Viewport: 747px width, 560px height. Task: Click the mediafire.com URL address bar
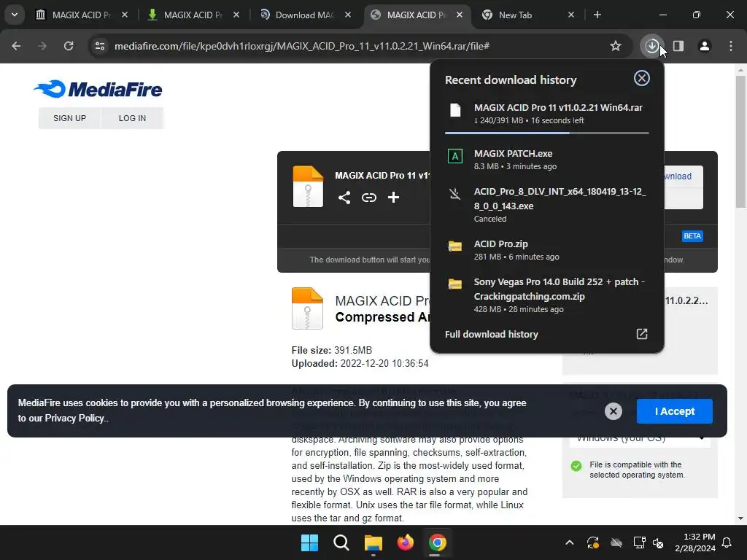(302, 46)
